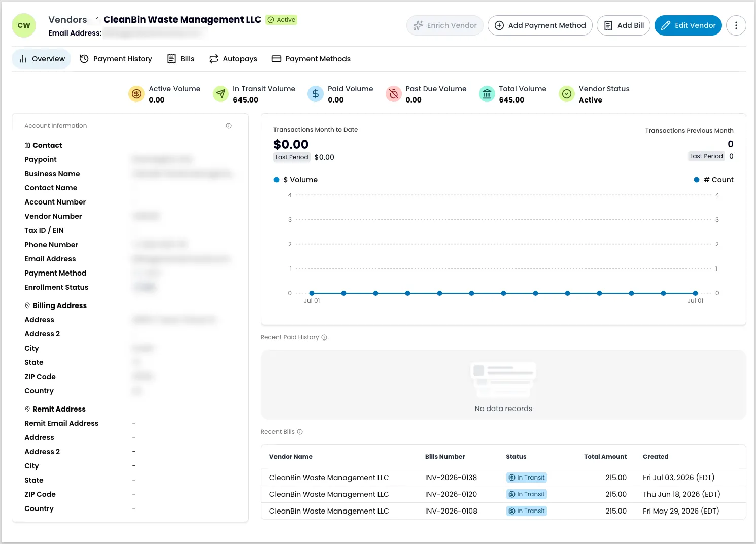Click the Active Volume coin icon
Image resolution: width=756 pixels, height=544 pixels.
pos(136,94)
